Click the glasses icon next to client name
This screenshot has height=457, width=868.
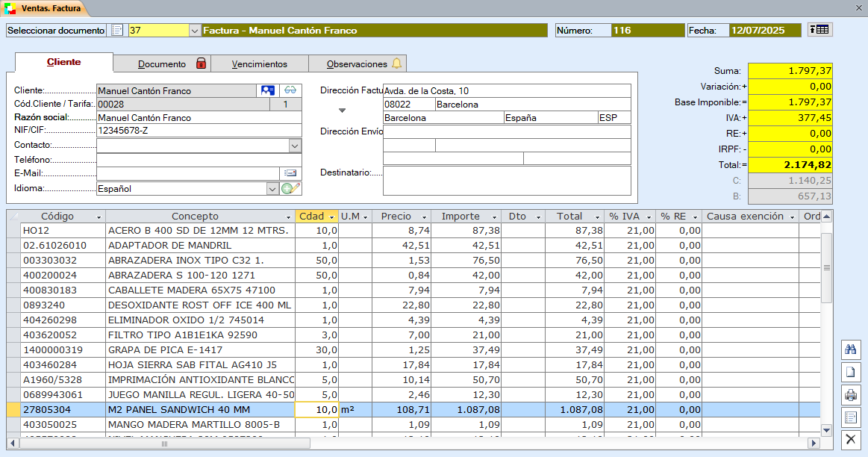coord(290,90)
